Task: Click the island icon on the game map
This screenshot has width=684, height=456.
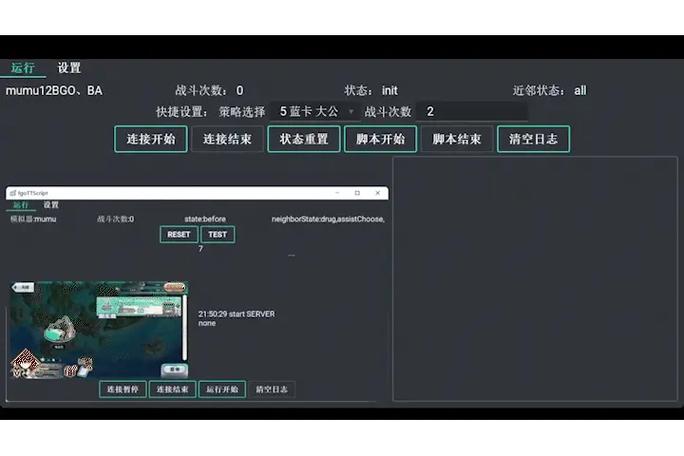Action: tap(60, 330)
